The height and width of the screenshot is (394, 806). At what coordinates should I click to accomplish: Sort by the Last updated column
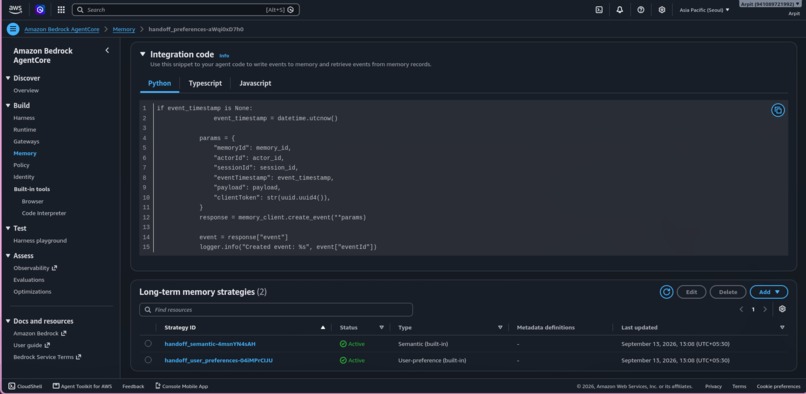pos(782,328)
